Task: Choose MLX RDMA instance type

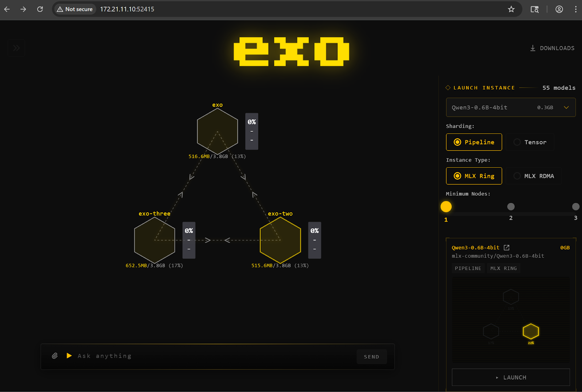Action: pos(534,176)
